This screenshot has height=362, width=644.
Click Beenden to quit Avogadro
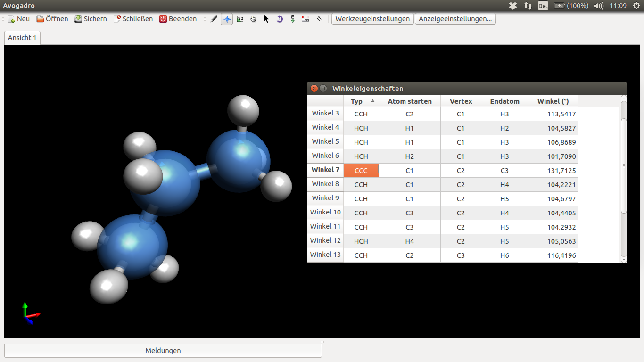click(x=178, y=19)
